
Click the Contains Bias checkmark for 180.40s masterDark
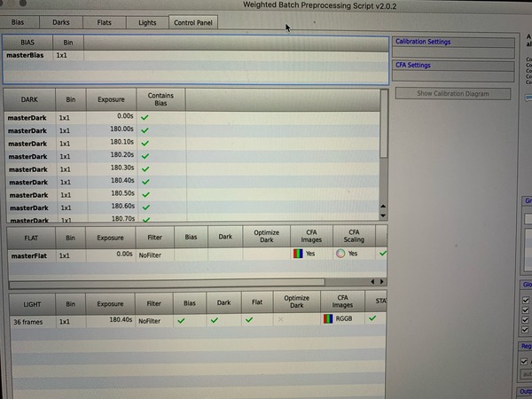145,182
